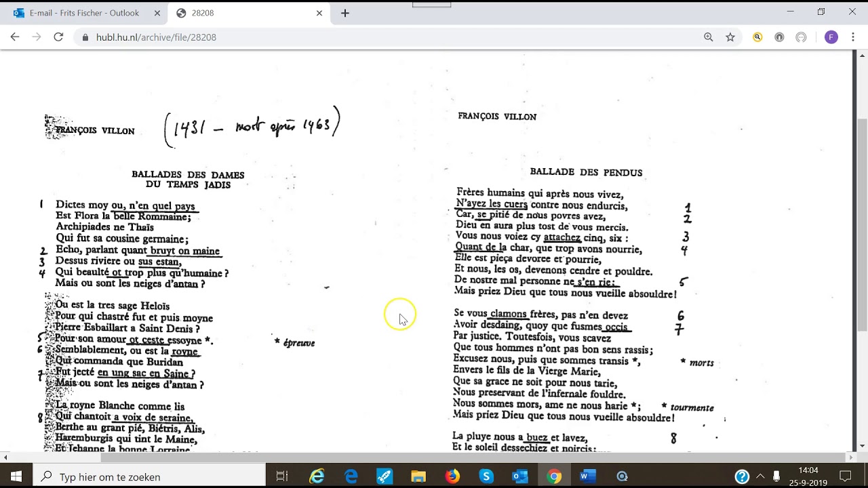Viewport: 868px width, 488px height.
Task: Close the 28208 tab
Action: [x=319, y=13]
